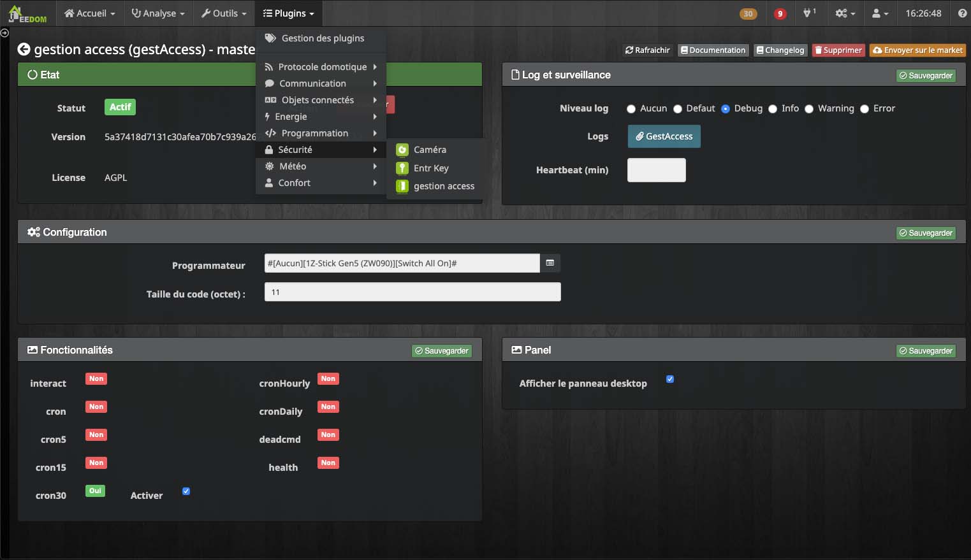Open the messages badge showing 30
971x560 pixels.
click(748, 13)
